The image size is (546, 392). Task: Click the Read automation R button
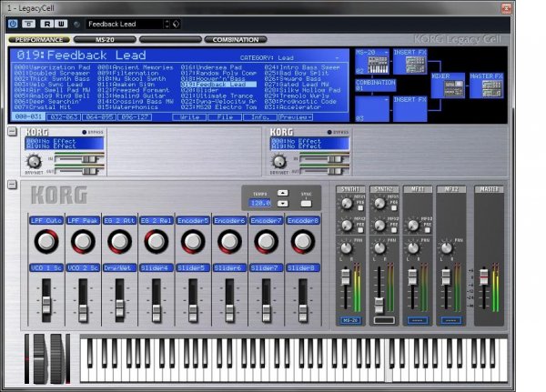coord(46,24)
